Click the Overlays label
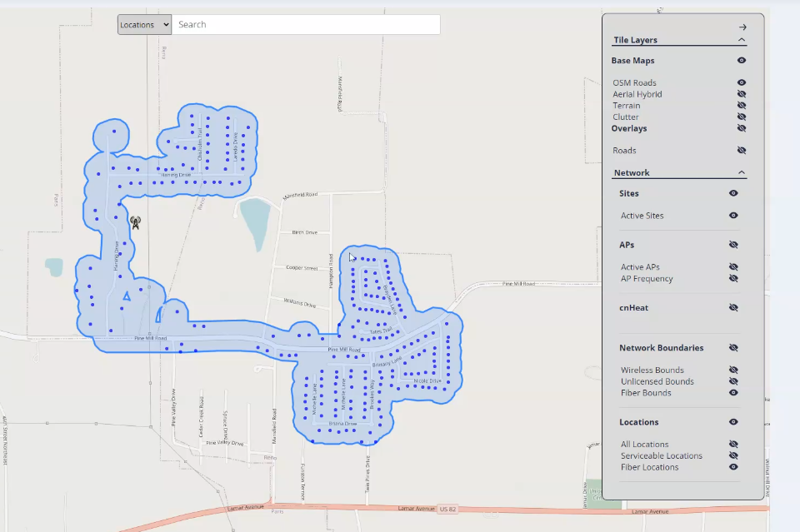Viewport: 800px width, 532px height. point(629,128)
